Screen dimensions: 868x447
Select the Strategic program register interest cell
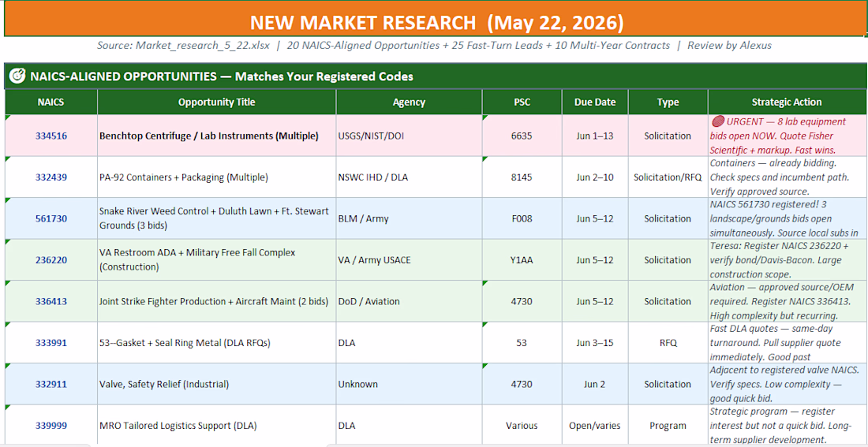(x=788, y=426)
